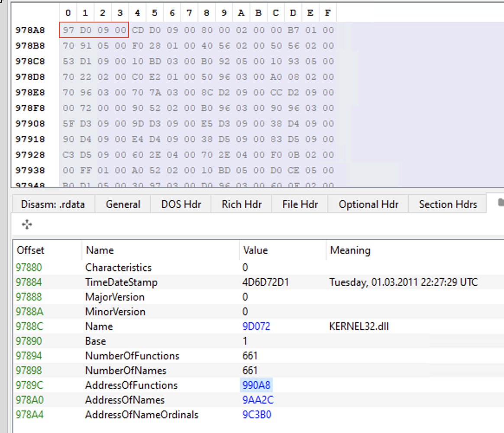Select the red-highlighted bytes at offset 978A8

click(x=94, y=29)
